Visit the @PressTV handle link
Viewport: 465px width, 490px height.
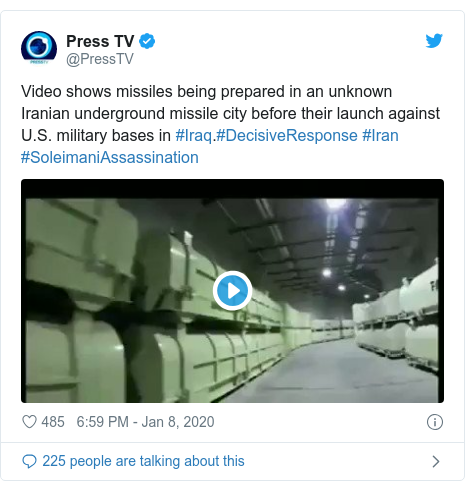[x=100, y=59]
